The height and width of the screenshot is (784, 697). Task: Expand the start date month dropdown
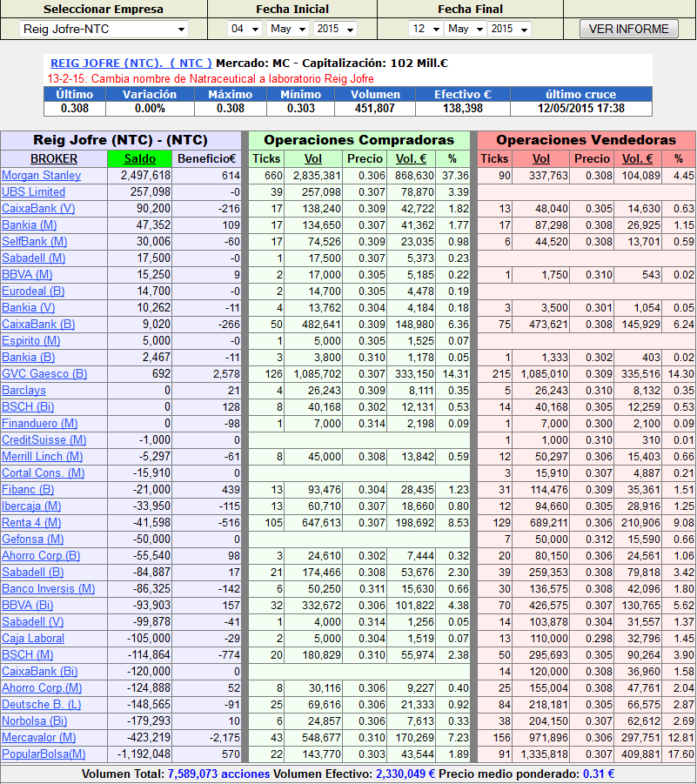pos(288,29)
